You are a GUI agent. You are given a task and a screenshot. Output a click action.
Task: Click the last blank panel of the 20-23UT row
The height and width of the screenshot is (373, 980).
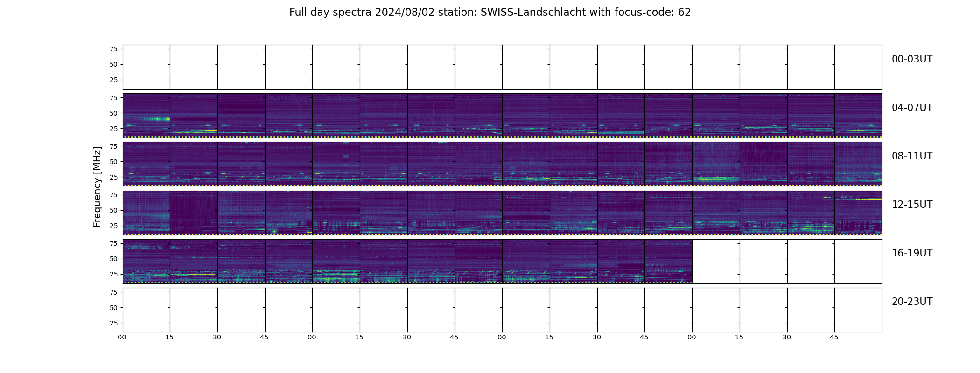[x=858, y=310]
